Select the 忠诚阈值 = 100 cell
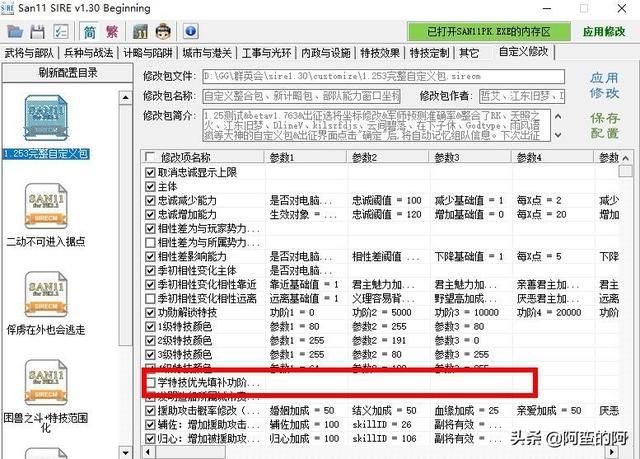 coord(387,200)
